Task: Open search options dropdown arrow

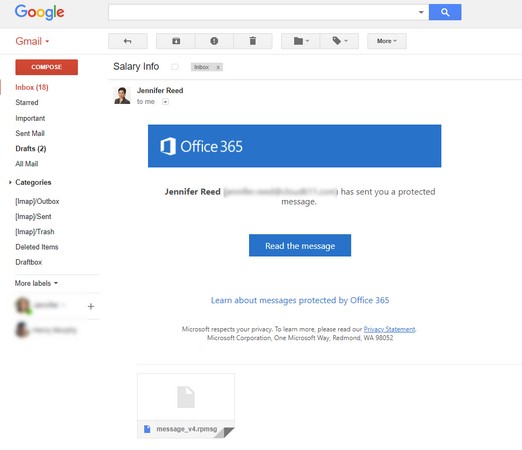Action: click(421, 12)
